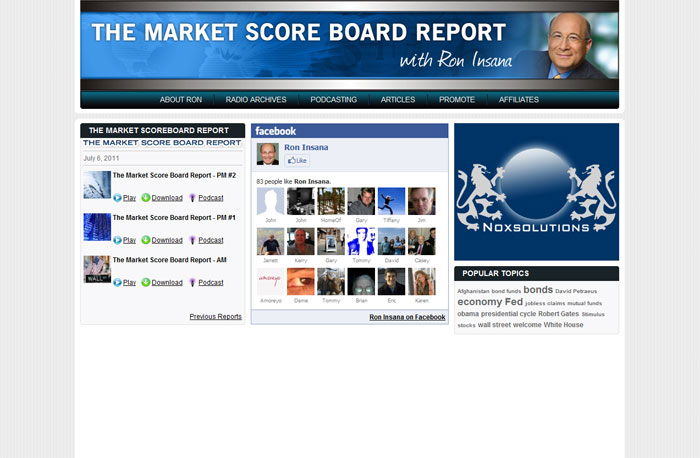Click the PM #1 report blue thumbnail
Image resolution: width=700 pixels, height=458 pixels.
97,227
